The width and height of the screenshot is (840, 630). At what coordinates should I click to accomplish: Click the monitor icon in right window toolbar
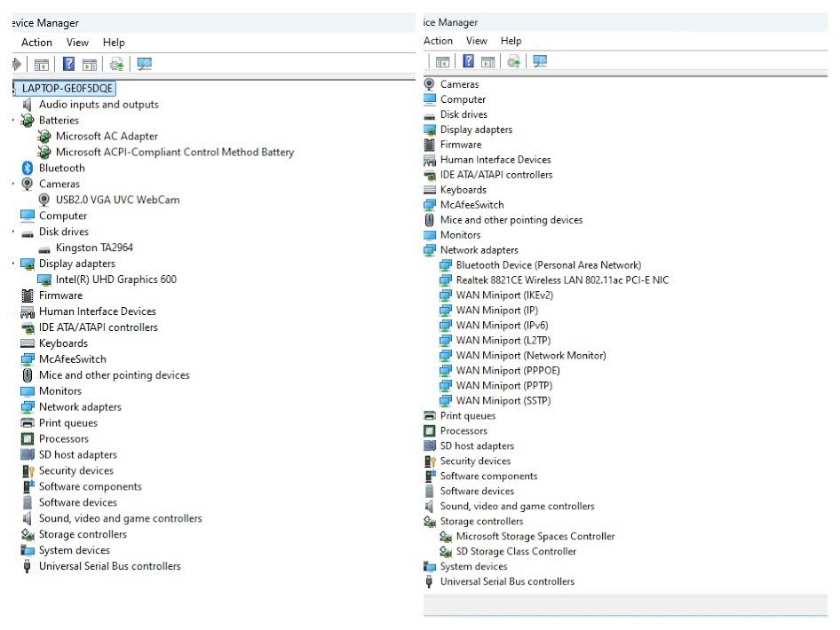pos(540,61)
